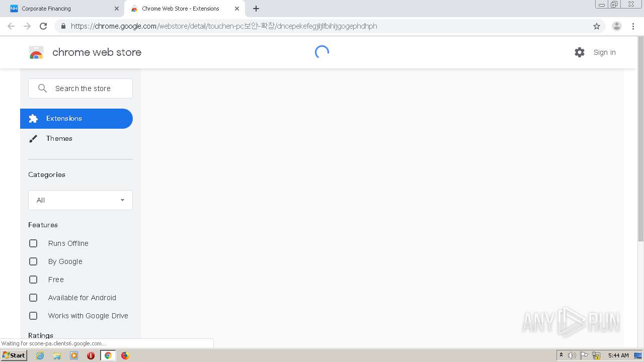Close the Chrome Web Store tab
Screen dimensions: 644x362
(237, 9)
